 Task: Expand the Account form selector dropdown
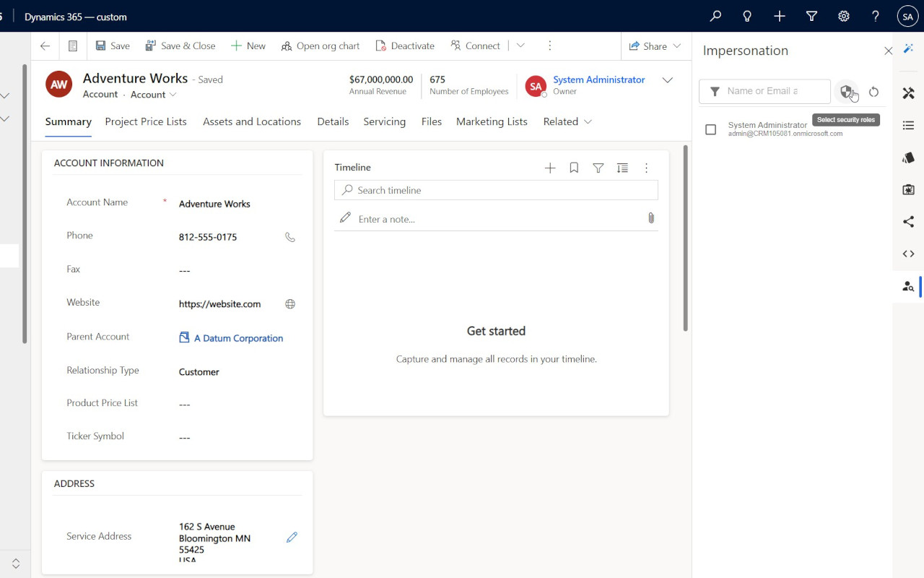153,95
